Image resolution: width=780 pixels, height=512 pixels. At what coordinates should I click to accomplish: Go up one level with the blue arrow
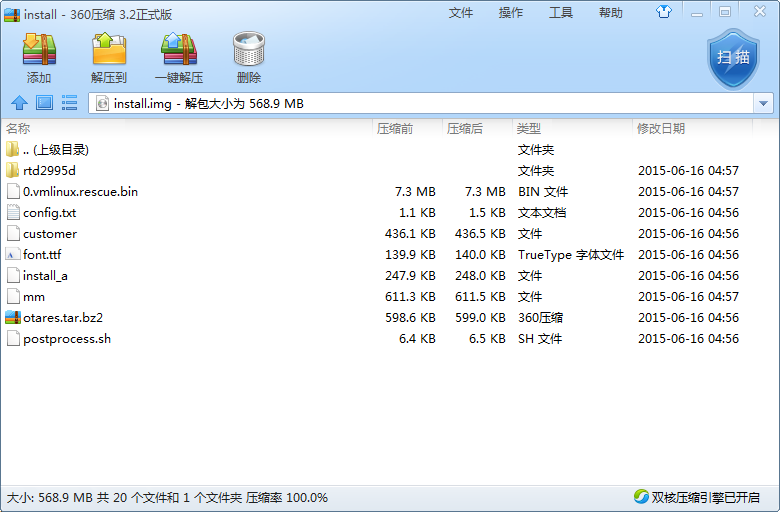(x=19, y=103)
